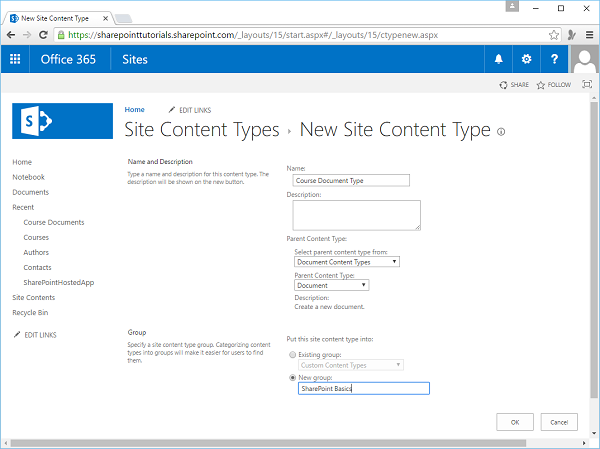Select the Existing group radio button
The image size is (600, 449).
tap(292, 354)
